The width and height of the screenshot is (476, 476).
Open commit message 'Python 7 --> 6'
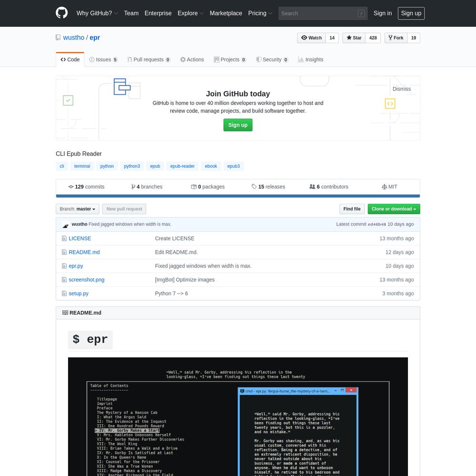coord(171,294)
